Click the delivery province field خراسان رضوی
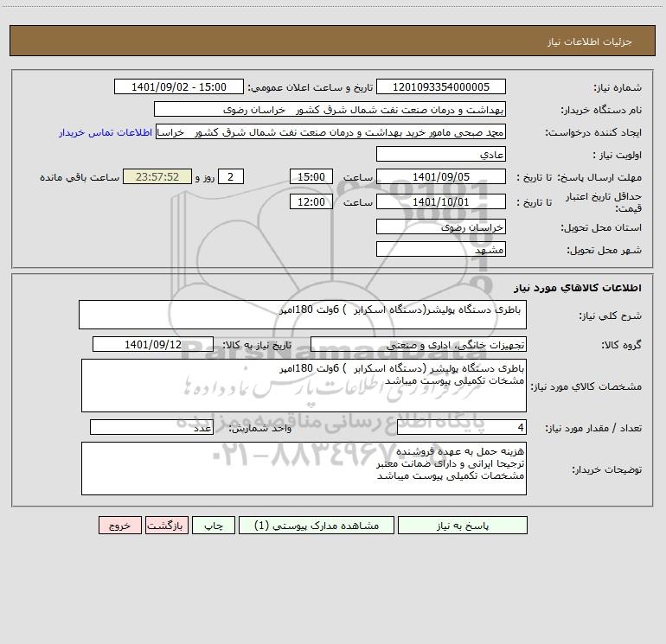This screenshot has height=644, width=666. tap(441, 226)
